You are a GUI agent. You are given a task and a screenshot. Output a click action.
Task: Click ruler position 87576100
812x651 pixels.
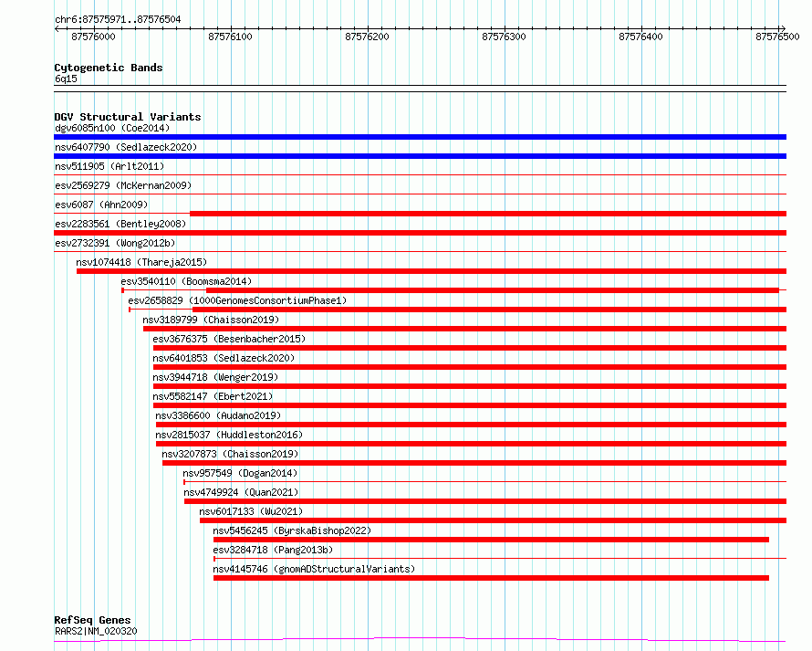pyautogui.click(x=230, y=37)
